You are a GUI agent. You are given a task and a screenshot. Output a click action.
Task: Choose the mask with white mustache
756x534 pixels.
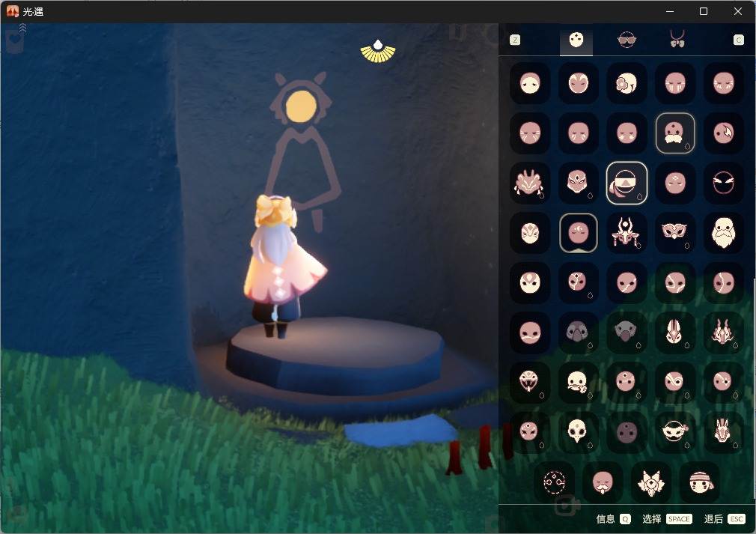(x=675, y=133)
